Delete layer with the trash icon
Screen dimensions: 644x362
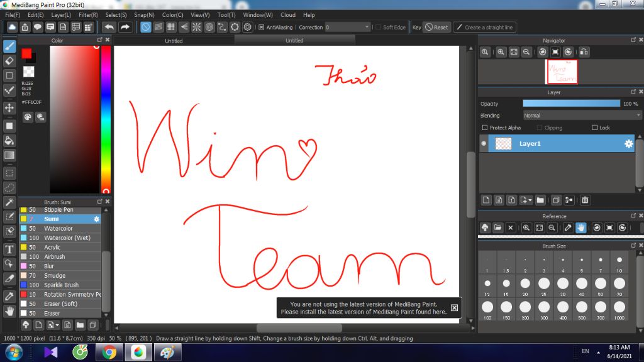tap(585, 200)
